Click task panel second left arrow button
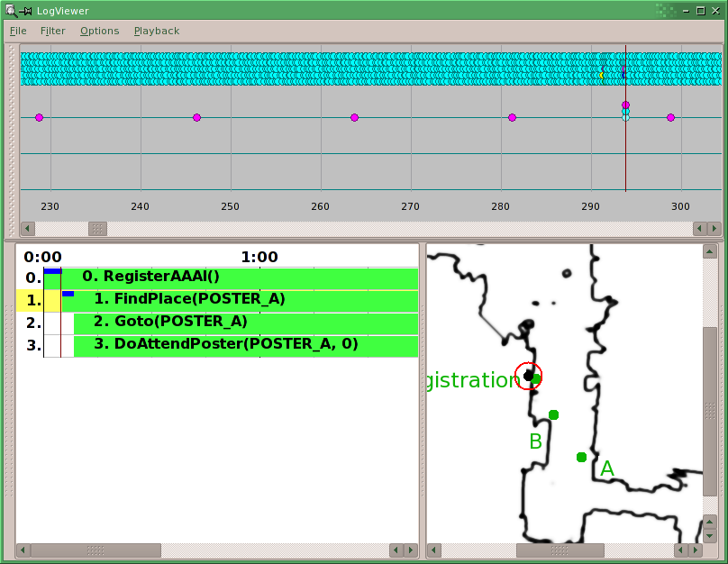The width and height of the screenshot is (728, 564). pos(396,550)
